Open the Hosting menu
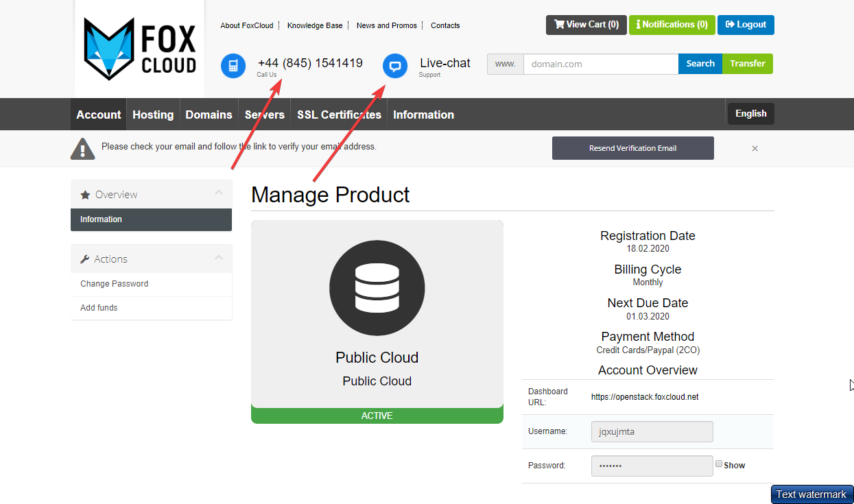The image size is (854, 504). 153,115
